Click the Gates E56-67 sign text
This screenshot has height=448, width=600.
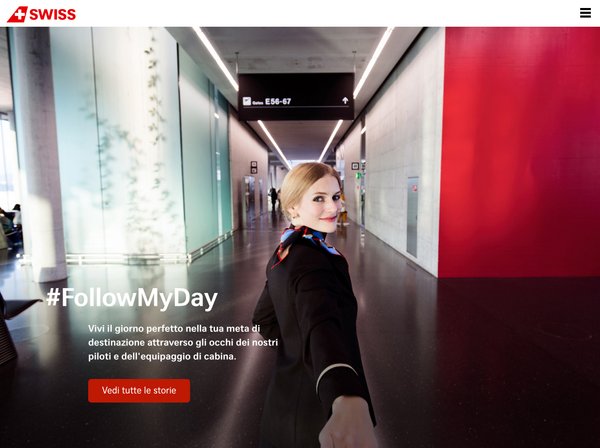pos(272,101)
